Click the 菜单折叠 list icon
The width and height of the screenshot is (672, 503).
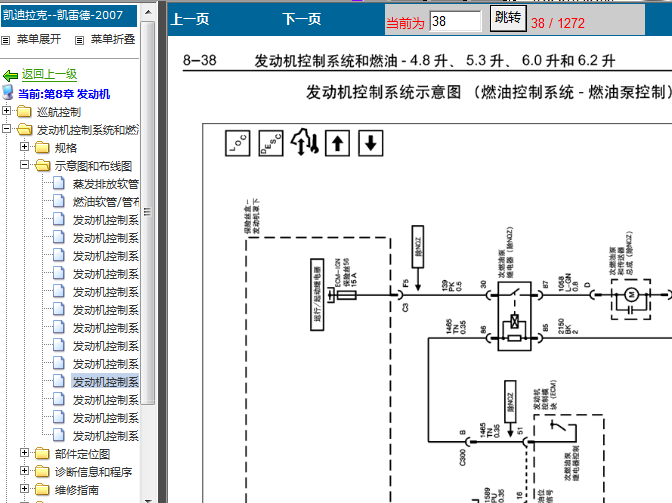point(79,40)
